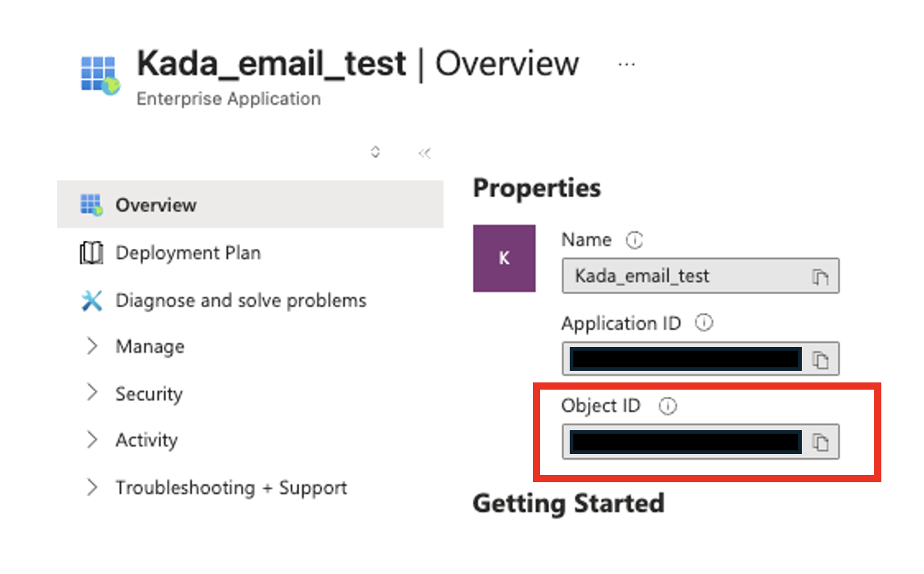The image size is (924, 574).
Task: Copy the Application ID to clipboard
Action: 820,359
